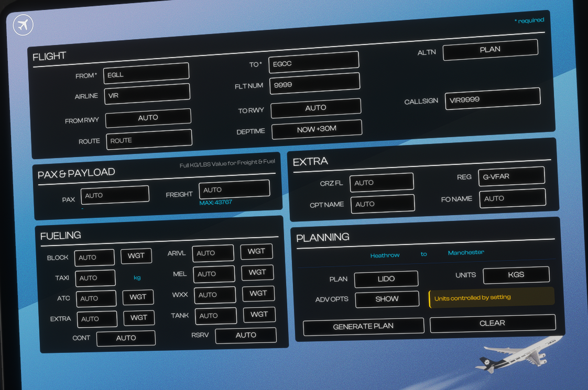
Task: Click the airplane logo icon
Action: click(x=23, y=25)
